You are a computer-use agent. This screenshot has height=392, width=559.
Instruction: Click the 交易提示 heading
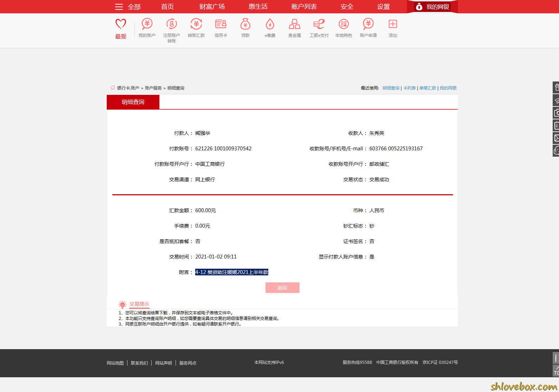139,304
